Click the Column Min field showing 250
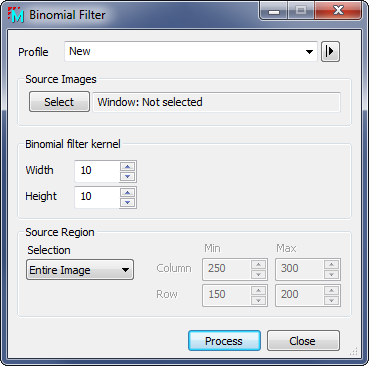 pyautogui.click(x=227, y=269)
